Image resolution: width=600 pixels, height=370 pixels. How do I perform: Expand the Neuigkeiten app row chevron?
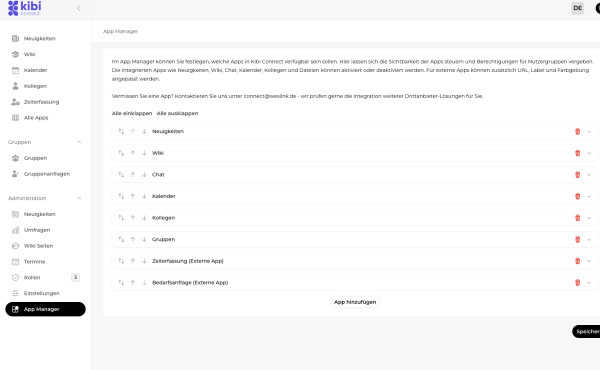click(589, 131)
